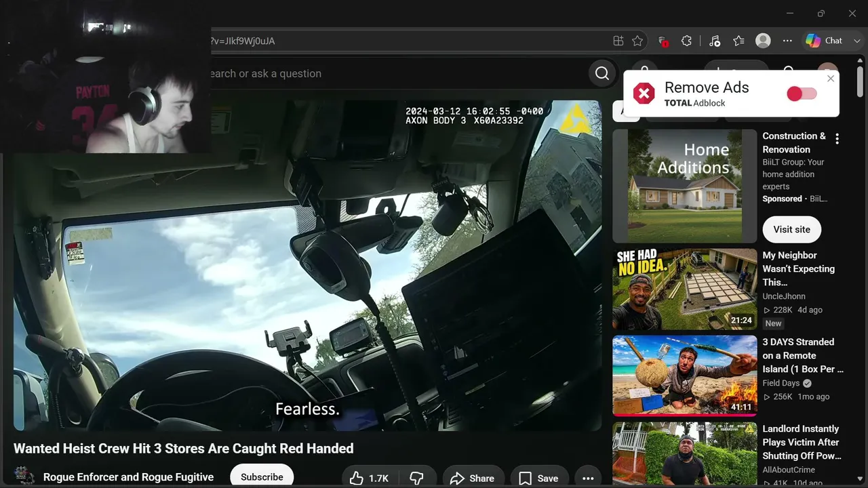Subscribe to Rogue Enforcer and Rogue Fugitive

pos(262,476)
